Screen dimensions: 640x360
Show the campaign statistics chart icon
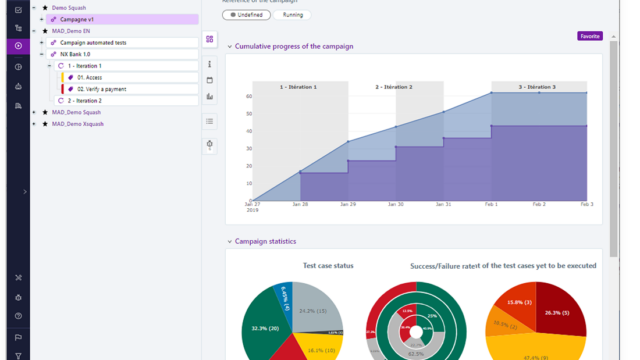point(209,96)
